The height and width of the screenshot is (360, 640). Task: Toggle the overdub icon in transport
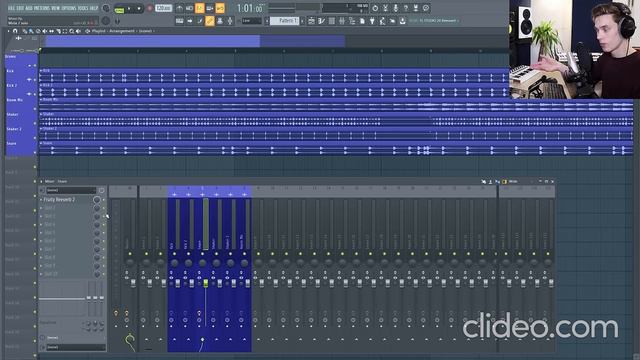pyautogui.click(x=210, y=8)
